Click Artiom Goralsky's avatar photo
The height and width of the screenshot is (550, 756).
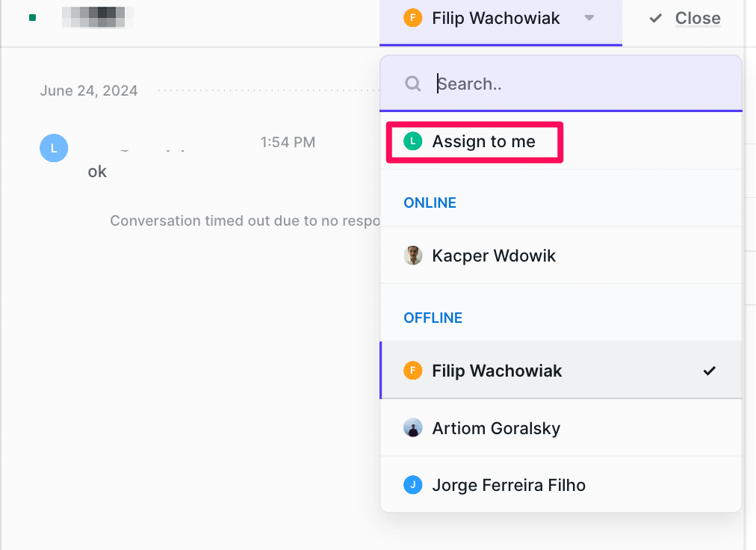412,428
